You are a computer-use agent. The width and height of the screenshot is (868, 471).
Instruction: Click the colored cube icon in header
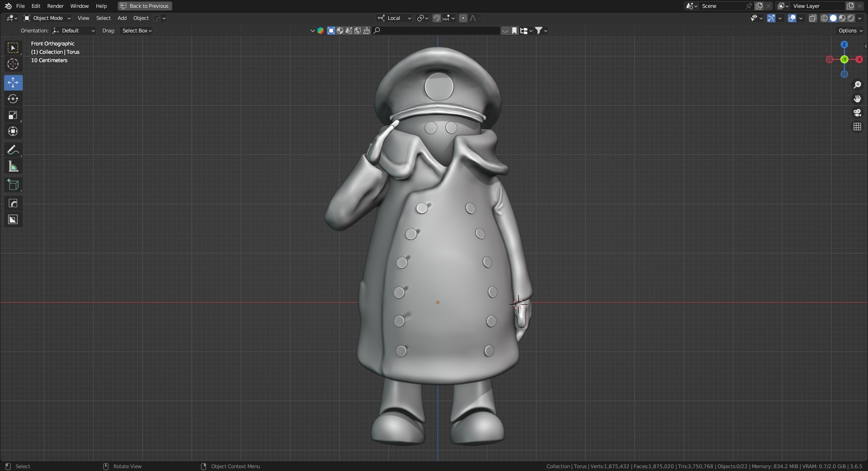[x=320, y=31]
